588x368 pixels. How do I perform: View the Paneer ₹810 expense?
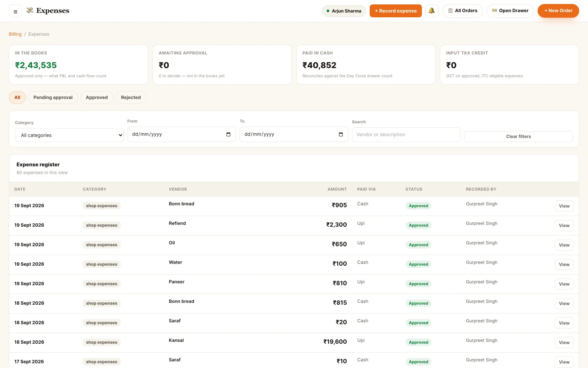click(x=564, y=284)
